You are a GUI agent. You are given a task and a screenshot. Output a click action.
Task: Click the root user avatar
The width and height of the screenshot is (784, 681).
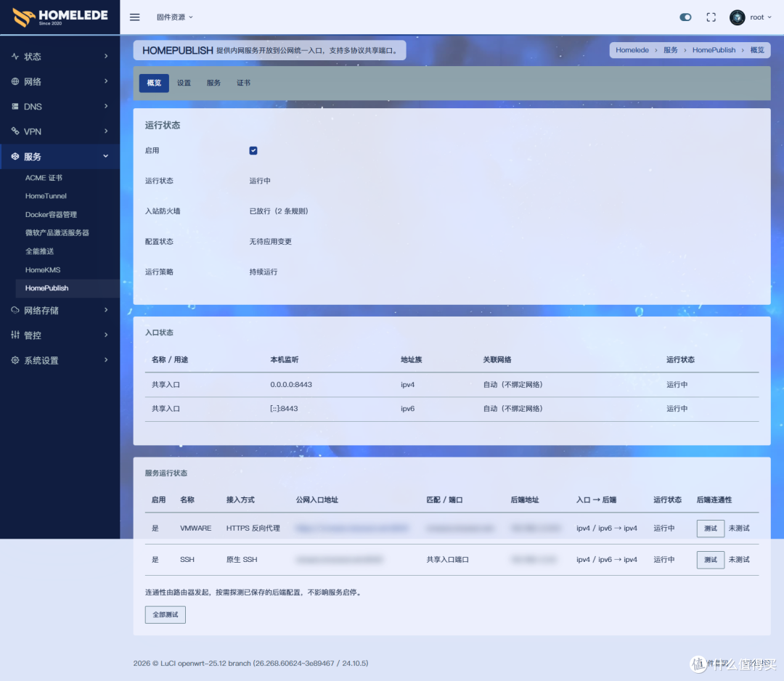pyautogui.click(x=737, y=17)
